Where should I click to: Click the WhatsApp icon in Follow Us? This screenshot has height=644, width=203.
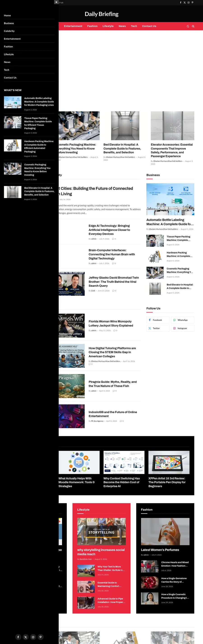[x=175, y=320]
